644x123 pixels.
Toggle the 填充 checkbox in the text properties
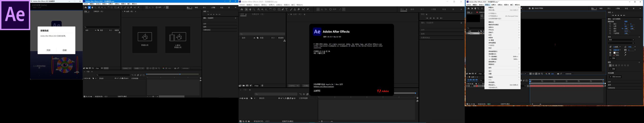click(610, 53)
